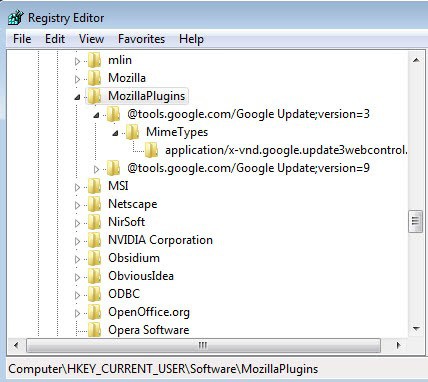
Task: Click the MozillaPlugins folder icon
Action: (x=95, y=96)
